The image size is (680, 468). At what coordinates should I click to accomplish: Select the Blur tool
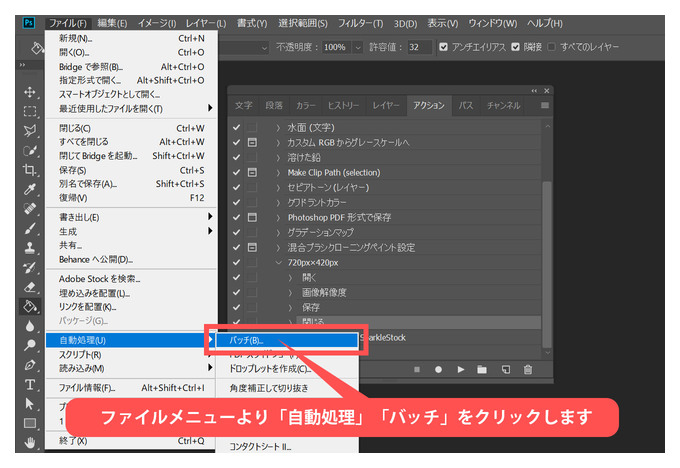pos(29,326)
